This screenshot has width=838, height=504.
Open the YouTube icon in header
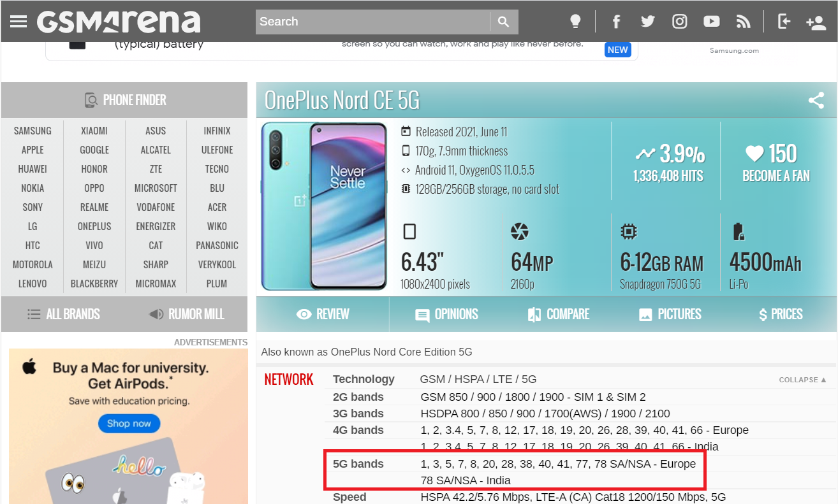(x=712, y=22)
